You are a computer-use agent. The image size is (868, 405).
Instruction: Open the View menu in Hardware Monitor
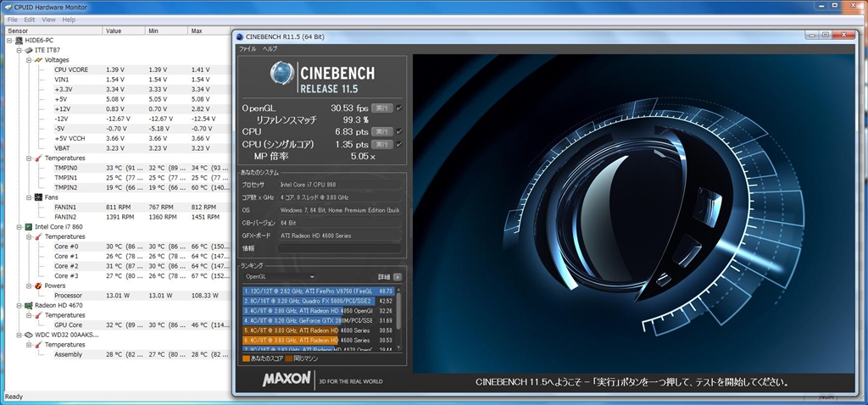point(48,19)
